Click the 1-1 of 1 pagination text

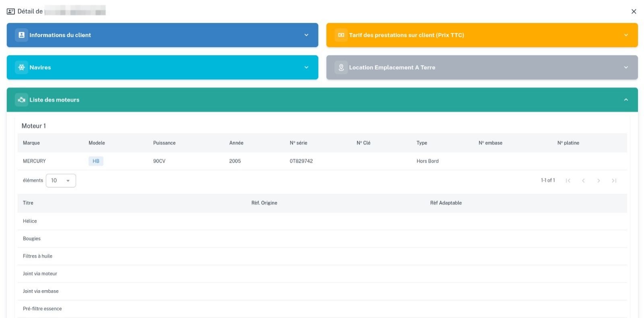point(548,180)
